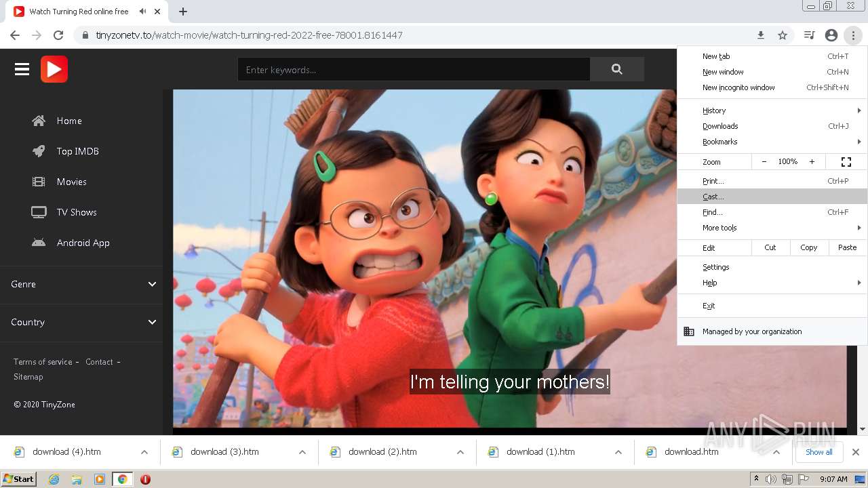Open Settings from Chrome menu
The height and width of the screenshot is (488, 868).
click(772, 267)
